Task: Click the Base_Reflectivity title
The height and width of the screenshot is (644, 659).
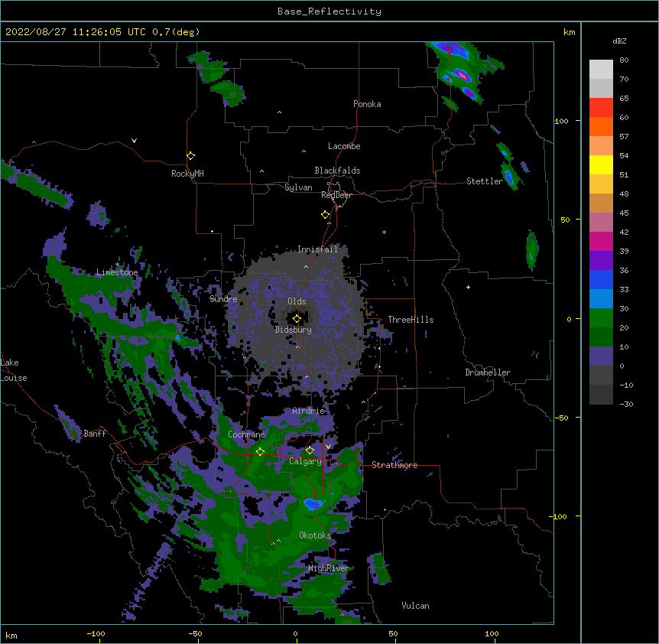Action: (329, 11)
